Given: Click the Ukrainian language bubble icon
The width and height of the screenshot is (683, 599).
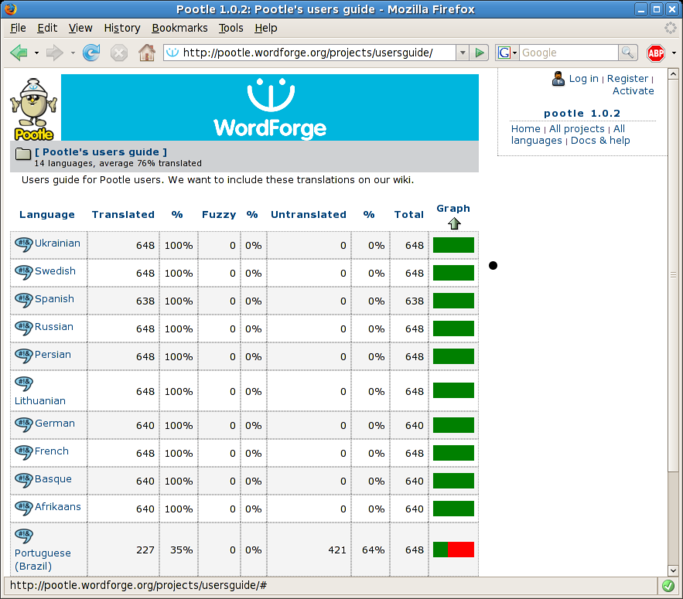Looking at the screenshot, I should (x=24, y=244).
